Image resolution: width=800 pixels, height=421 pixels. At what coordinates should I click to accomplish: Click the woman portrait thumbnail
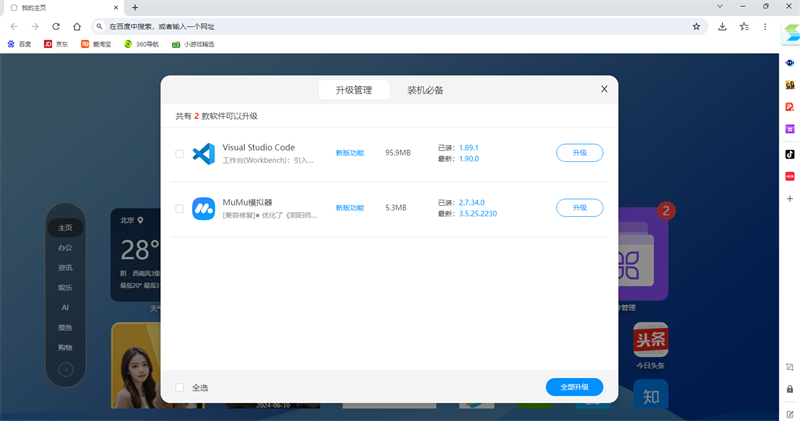click(136, 365)
